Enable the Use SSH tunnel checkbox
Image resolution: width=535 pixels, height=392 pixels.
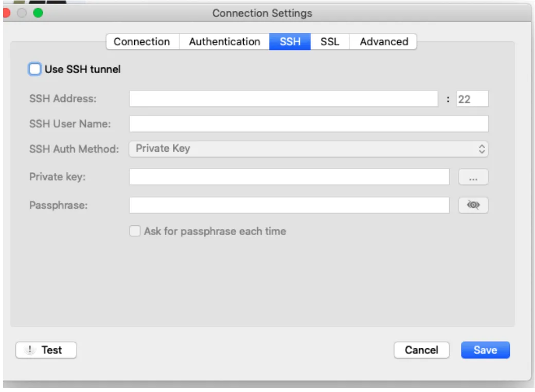35,69
